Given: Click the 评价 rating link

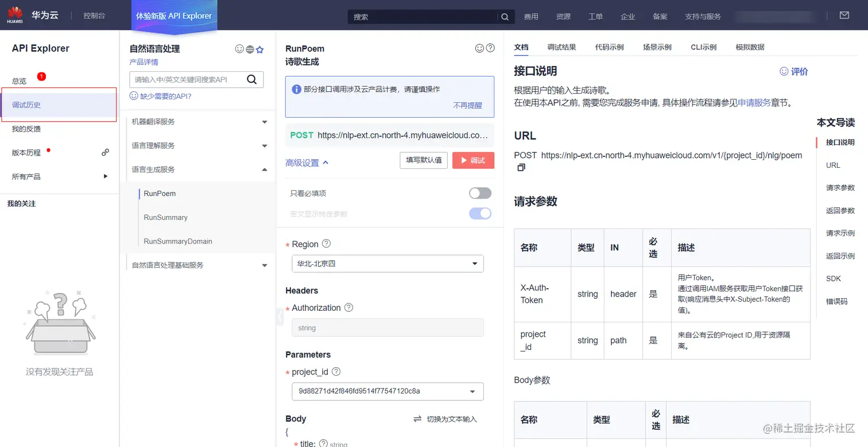Looking at the screenshot, I should tap(793, 71).
